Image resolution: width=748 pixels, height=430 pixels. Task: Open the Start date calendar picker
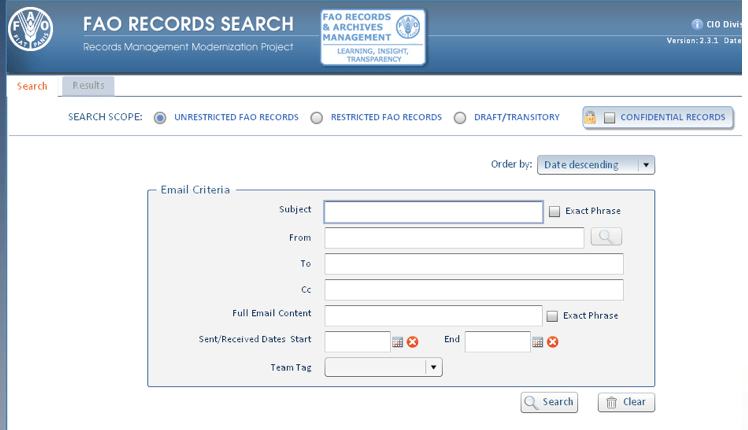[398, 342]
